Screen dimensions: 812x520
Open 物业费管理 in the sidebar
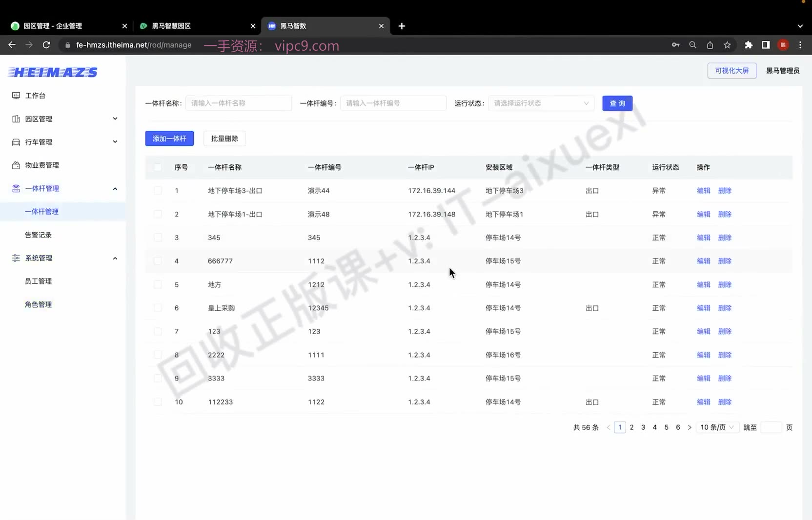coord(62,165)
